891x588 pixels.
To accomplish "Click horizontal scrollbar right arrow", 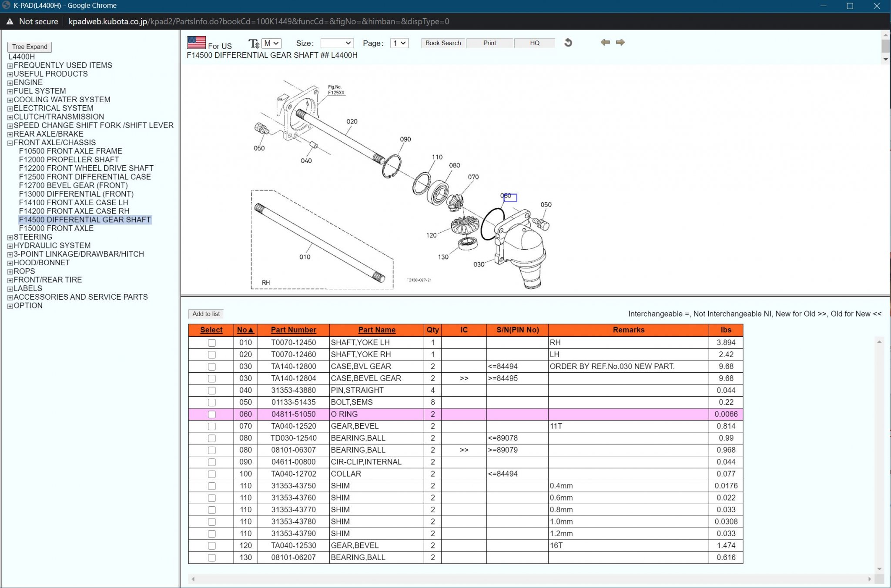I will (x=870, y=579).
